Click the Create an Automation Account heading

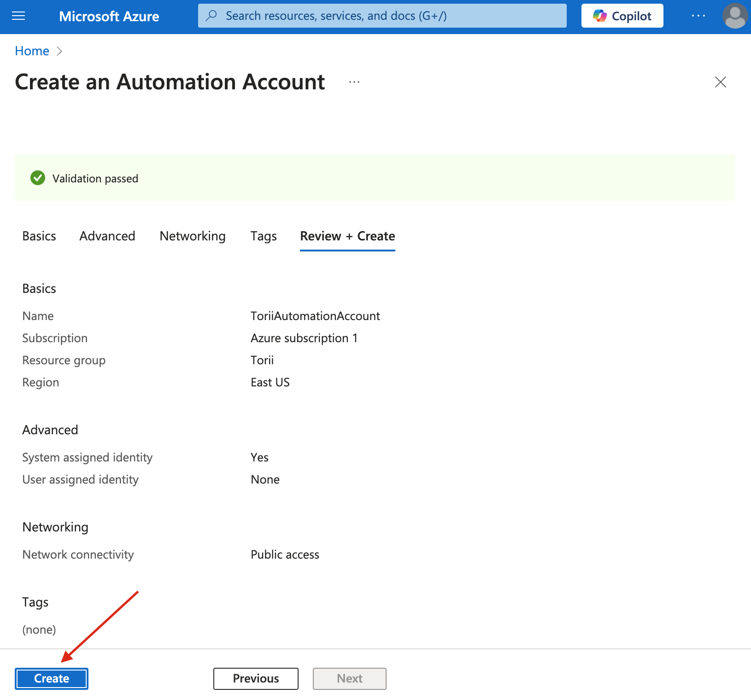coord(170,82)
